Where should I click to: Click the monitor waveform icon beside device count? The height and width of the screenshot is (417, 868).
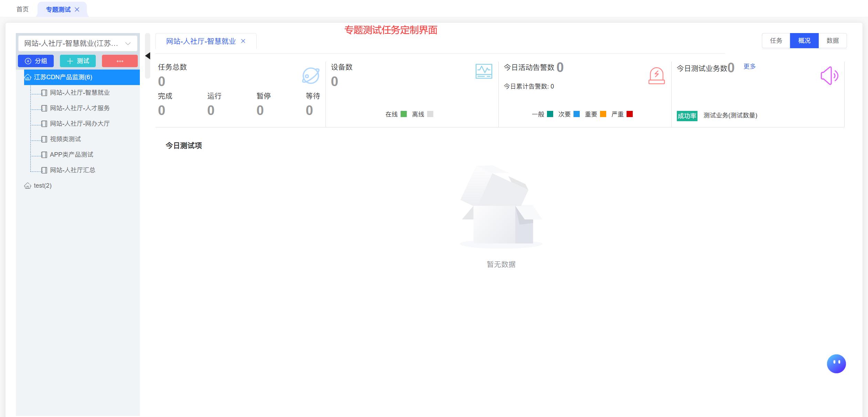pyautogui.click(x=484, y=71)
